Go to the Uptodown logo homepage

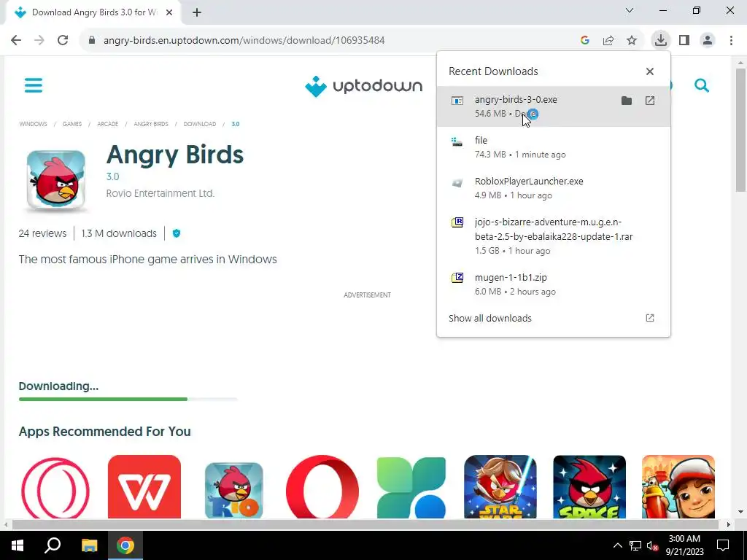[363, 86]
